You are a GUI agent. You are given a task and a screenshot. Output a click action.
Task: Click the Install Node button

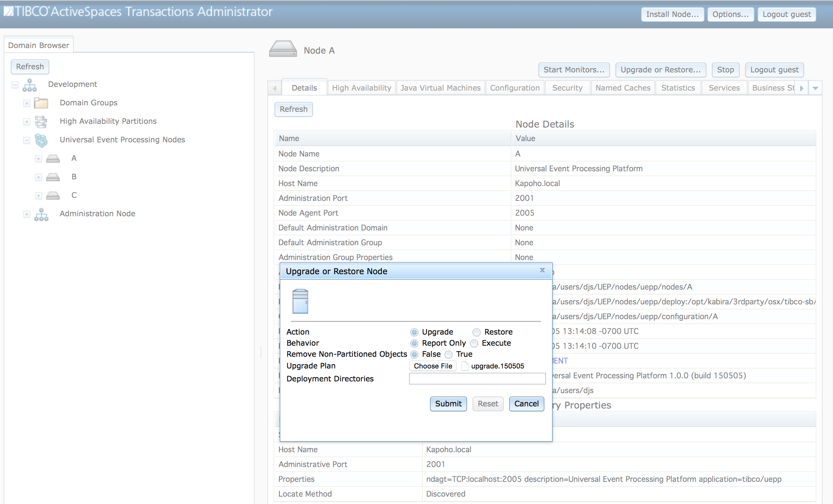[x=672, y=14]
